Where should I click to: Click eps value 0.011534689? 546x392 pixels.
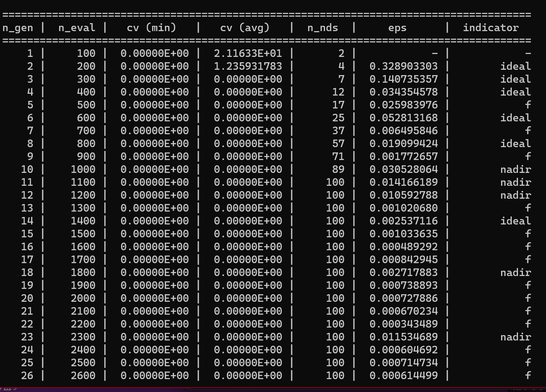click(x=403, y=337)
